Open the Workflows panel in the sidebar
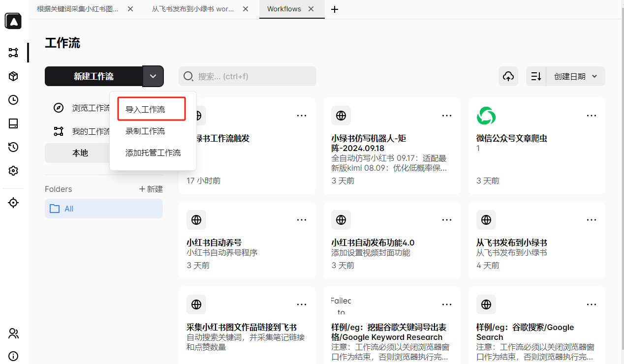 point(13,53)
